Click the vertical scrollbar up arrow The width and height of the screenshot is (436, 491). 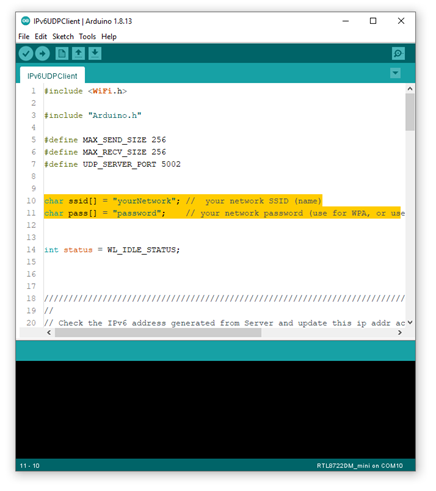(x=410, y=89)
